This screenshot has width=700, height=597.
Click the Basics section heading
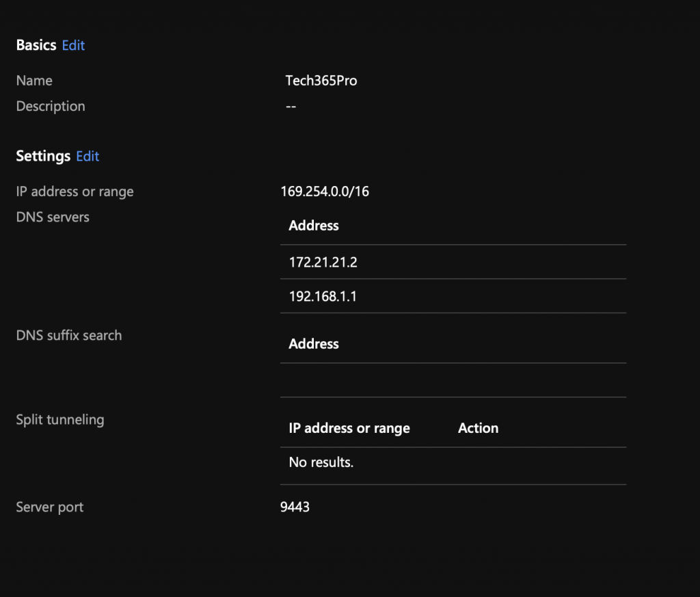[36, 45]
